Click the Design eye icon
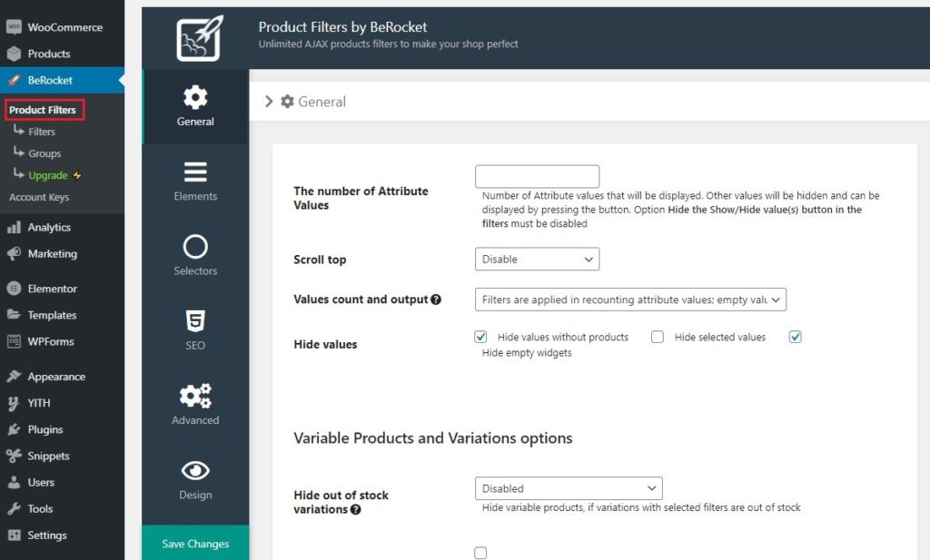The height and width of the screenshot is (560, 930). click(x=195, y=470)
